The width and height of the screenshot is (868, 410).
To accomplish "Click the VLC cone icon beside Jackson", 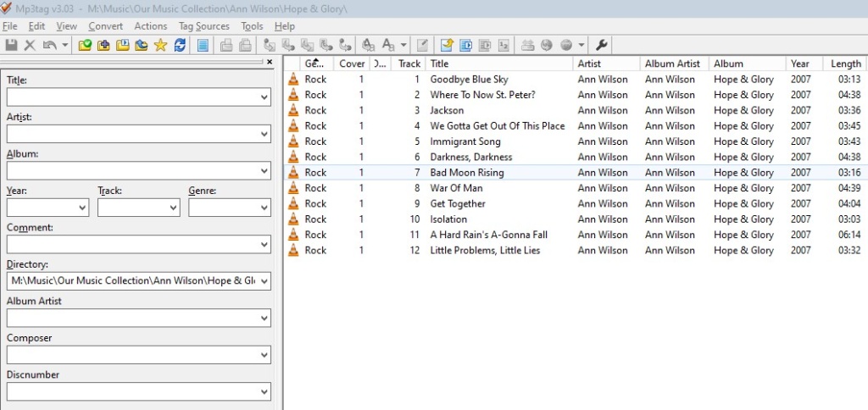I will point(292,110).
